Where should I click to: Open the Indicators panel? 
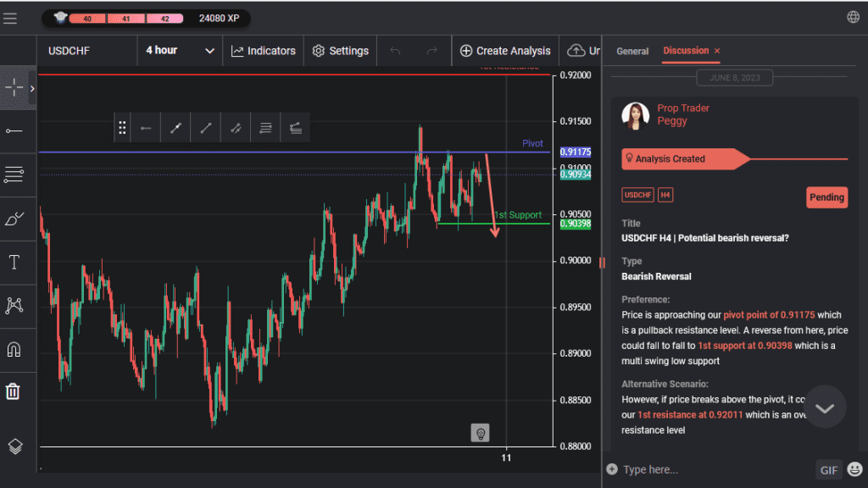click(x=263, y=51)
